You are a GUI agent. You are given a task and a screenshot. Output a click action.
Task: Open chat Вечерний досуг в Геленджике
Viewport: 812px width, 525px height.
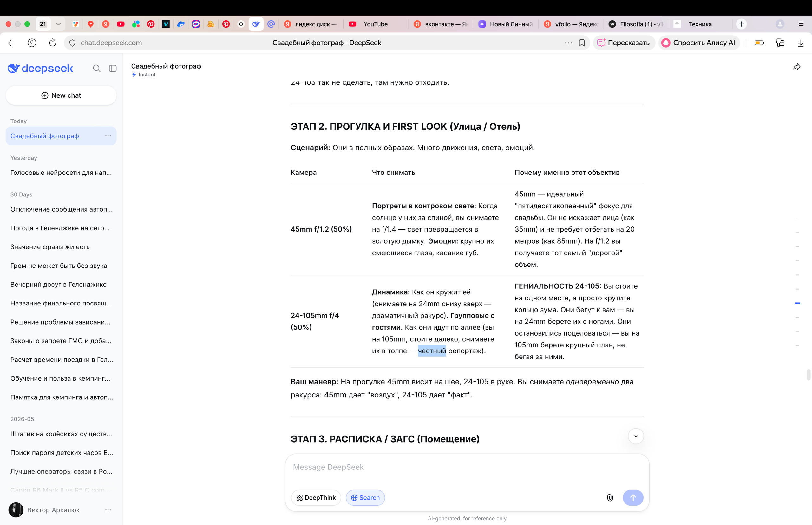(61, 285)
